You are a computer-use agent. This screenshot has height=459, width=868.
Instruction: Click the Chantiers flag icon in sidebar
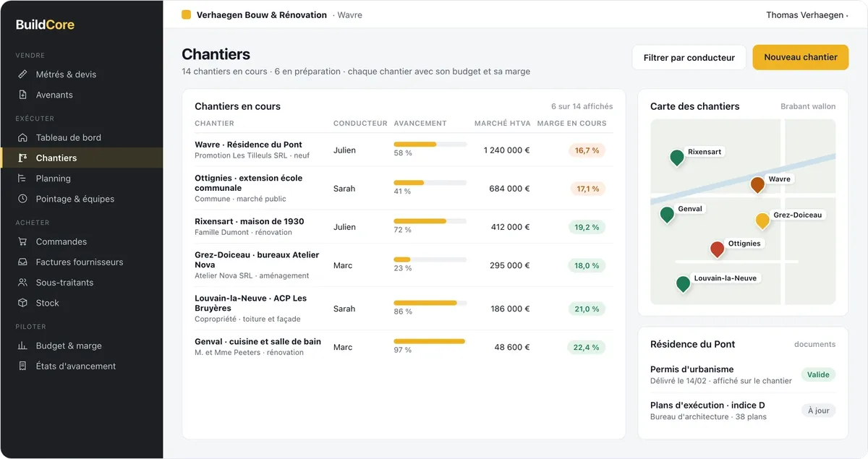(22, 158)
